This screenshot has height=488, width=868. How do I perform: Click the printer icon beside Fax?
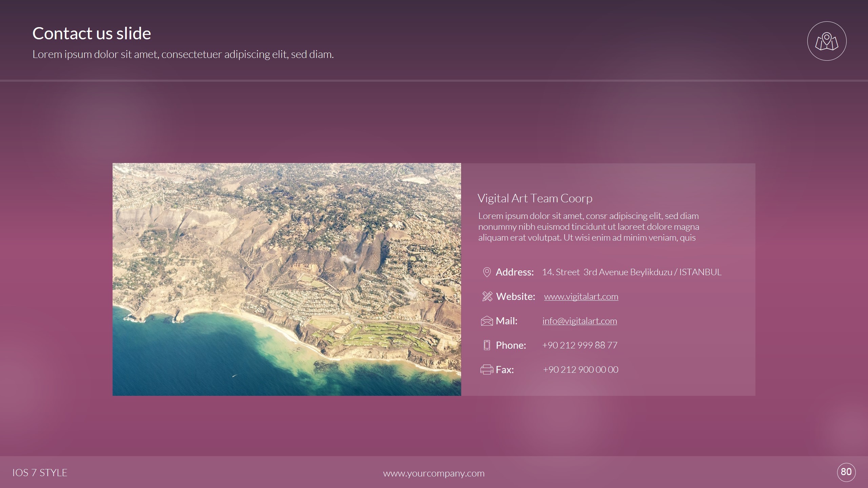click(487, 370)
